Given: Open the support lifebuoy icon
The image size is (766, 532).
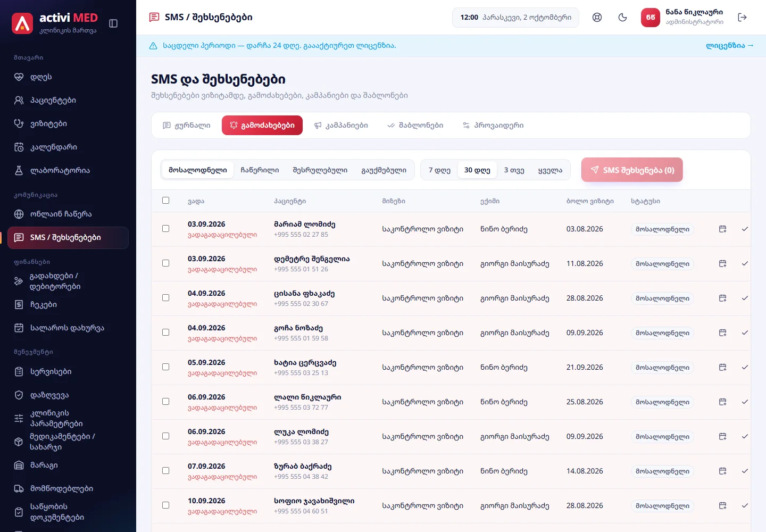Looking at the screenshot, I should pyautogui.click(x=597, y=18).
